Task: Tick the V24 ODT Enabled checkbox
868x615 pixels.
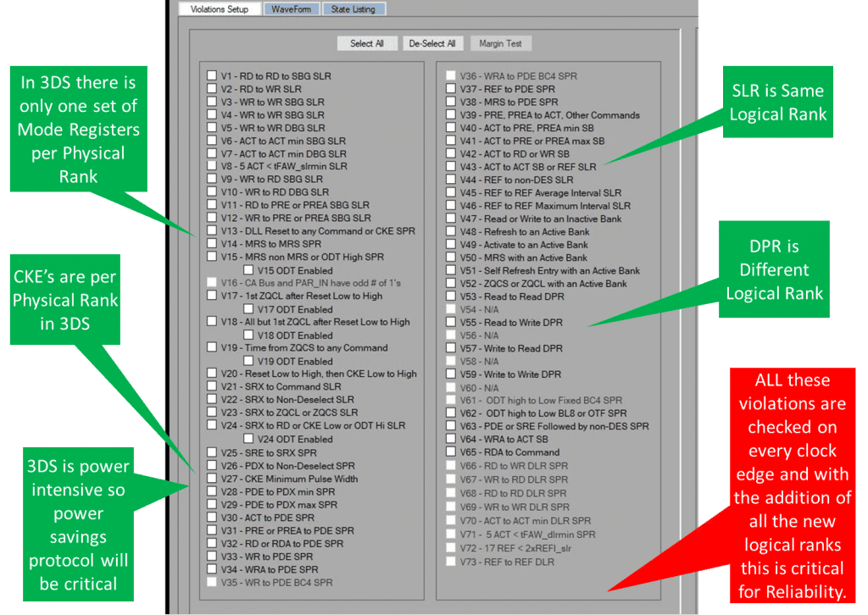Action: coord(249,439)
